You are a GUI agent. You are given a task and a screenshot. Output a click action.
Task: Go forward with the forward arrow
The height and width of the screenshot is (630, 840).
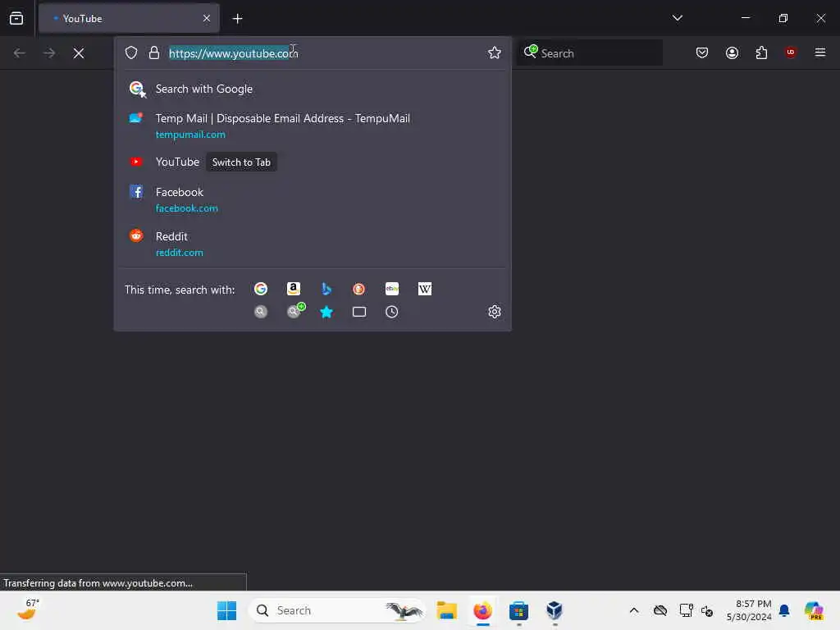(49, 53)
